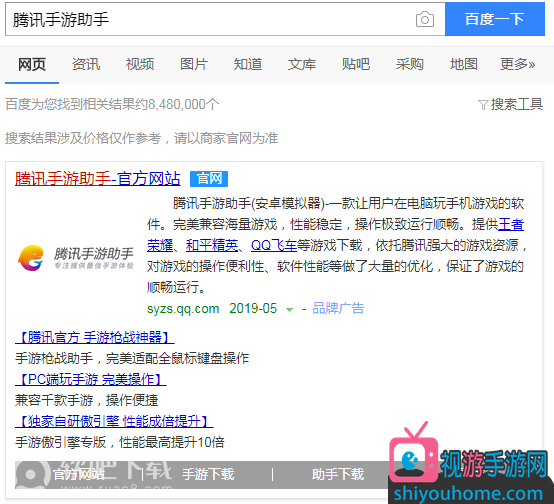Screen dimensions: 554x504
Task: Select the 文库 tab
Action: coord(302,64)
